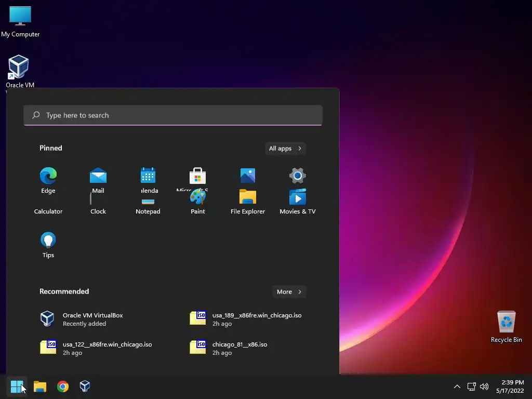Show More recommended items
The height and width of the screenshot is (399, 532).
289,292
